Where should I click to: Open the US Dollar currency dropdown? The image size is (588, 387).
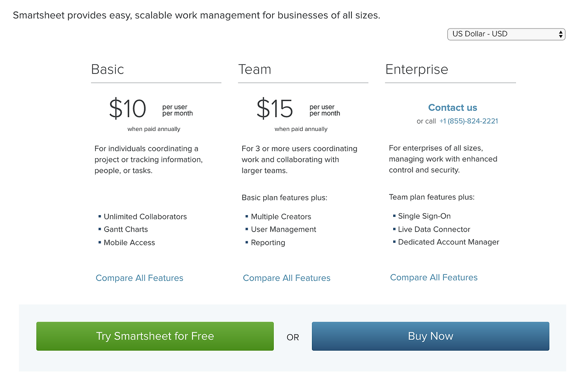tap(506, 34)
